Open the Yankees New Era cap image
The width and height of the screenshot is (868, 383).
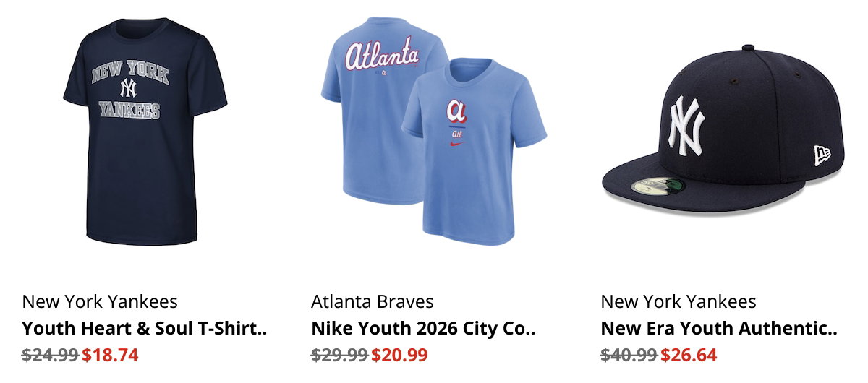pyautogui.click(x=723, y=129)
